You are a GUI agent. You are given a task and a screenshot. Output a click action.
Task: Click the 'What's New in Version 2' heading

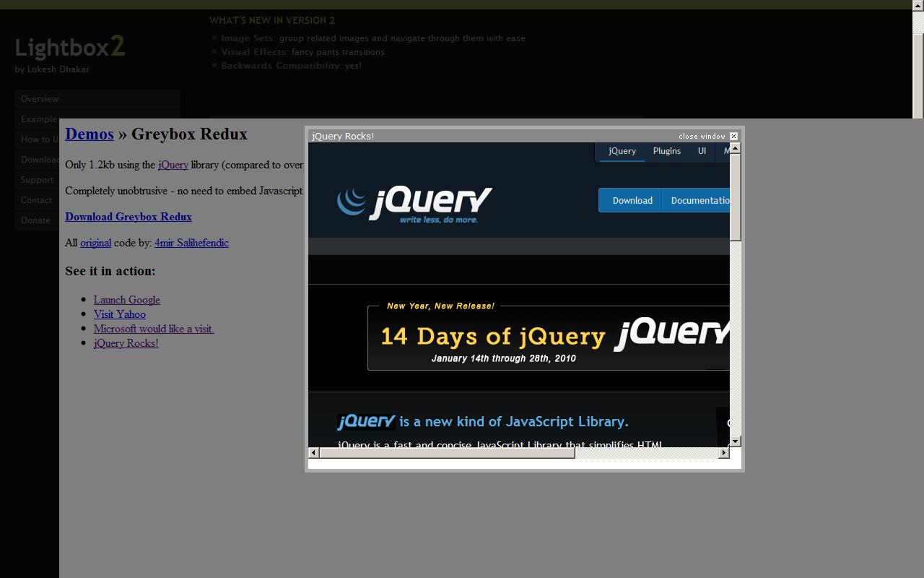coord(272,20)
